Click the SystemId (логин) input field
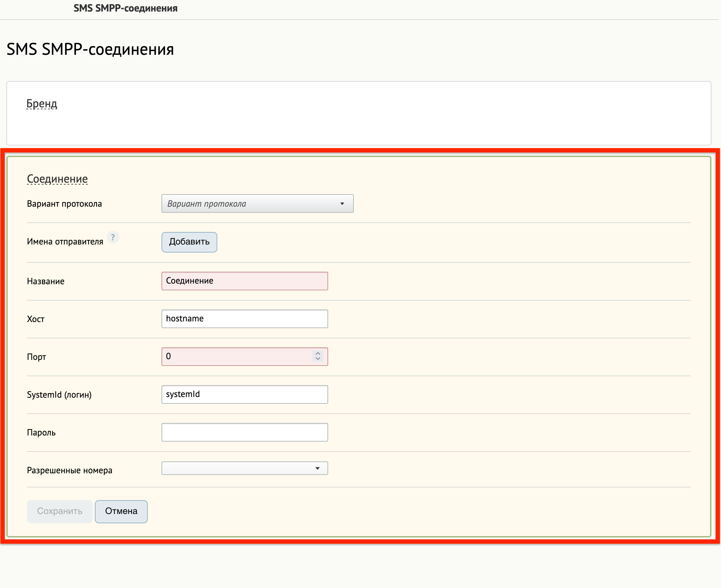 click(x=244, y=394)
